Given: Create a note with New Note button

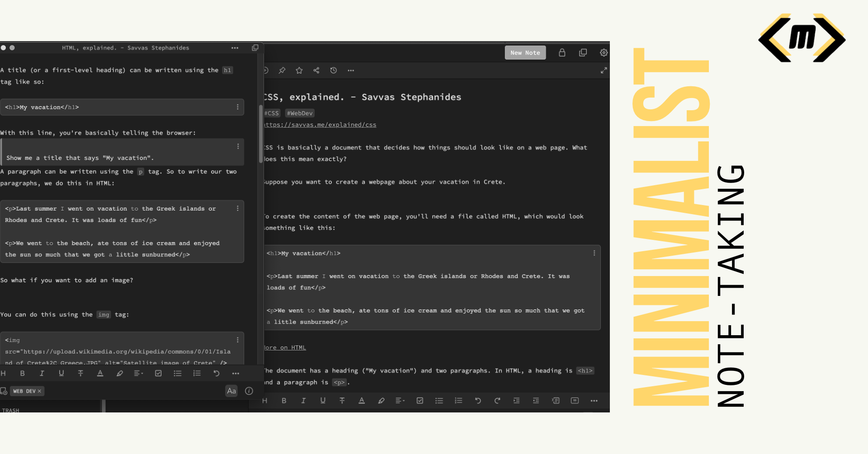Looking at the screenshot, I should (525, 53).
